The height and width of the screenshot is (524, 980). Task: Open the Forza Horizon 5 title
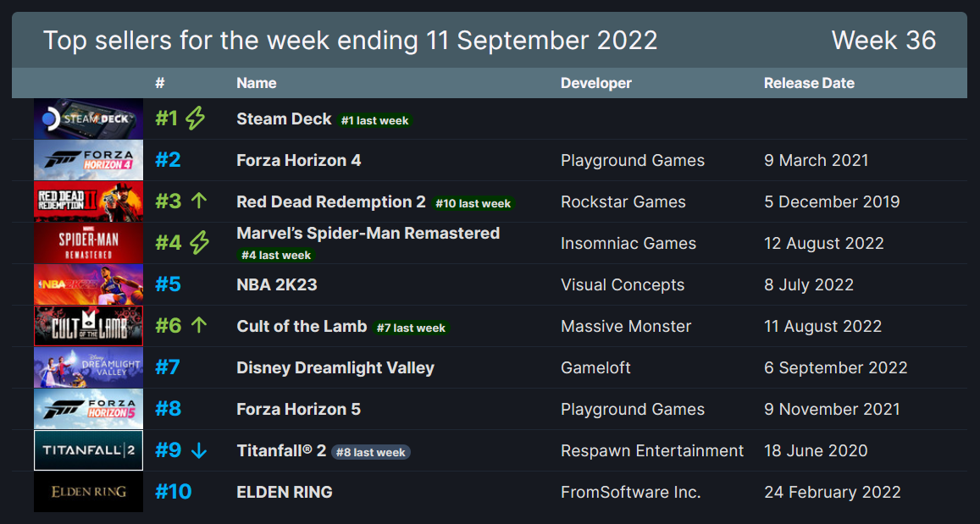pos(298,409)
